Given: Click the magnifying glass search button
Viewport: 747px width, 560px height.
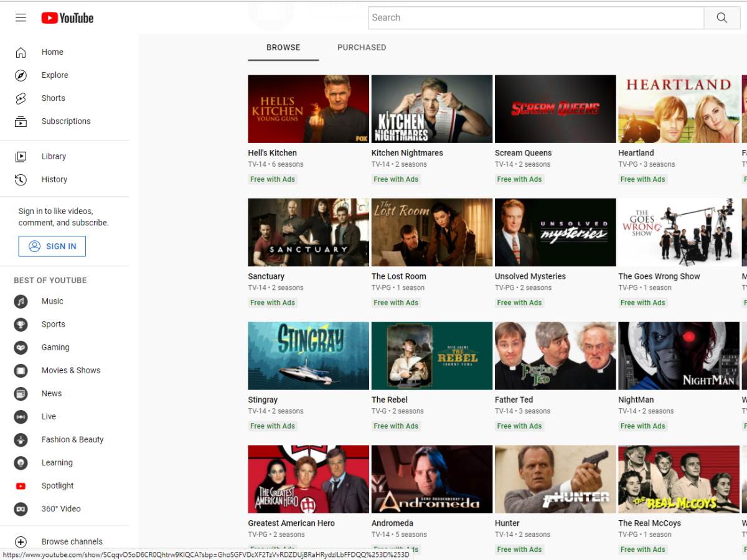Looking at the screenshot, I should click(x=721, y=18).
